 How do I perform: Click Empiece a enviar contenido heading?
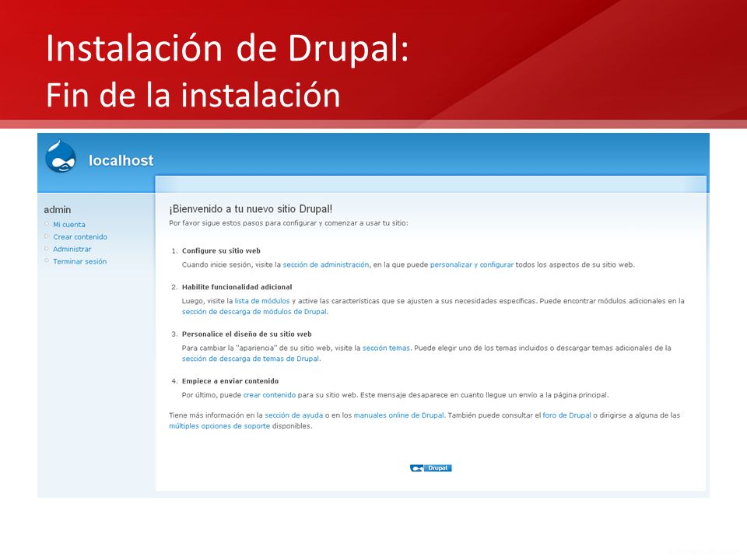[x=230, y=381]
